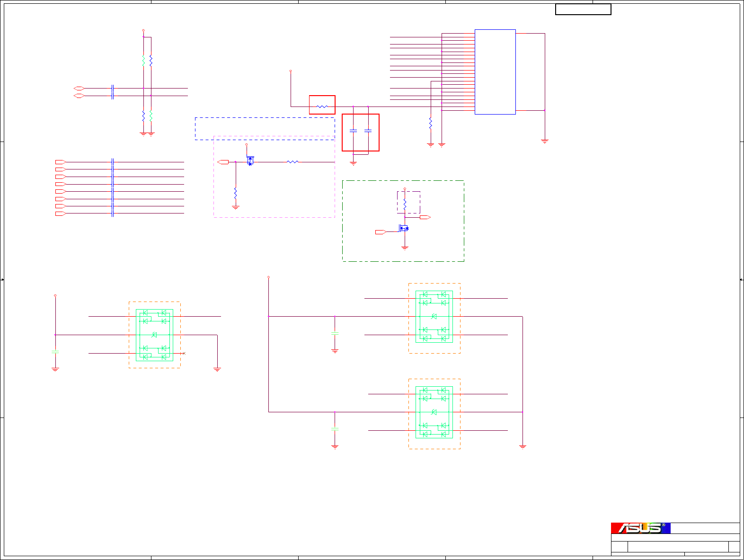The height and width of the screenshot is (560, 744).
Task: Select the red box enclosing the two capacitors
Action: coord(361,133)
